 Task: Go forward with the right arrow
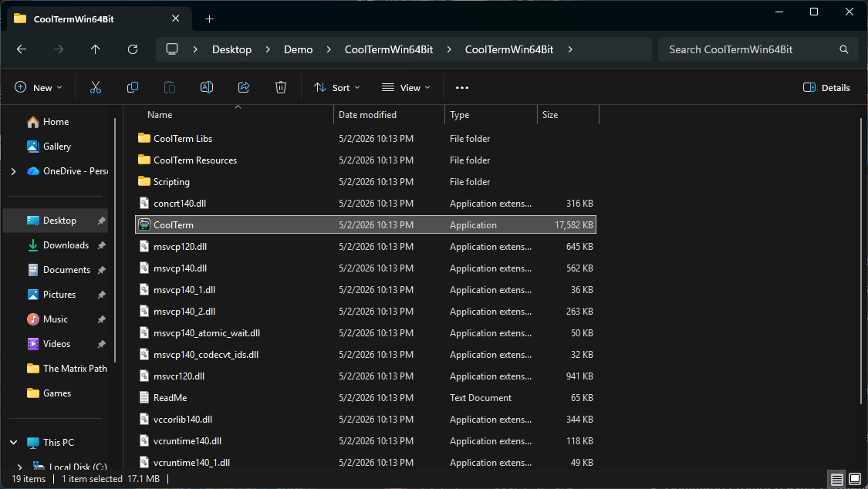click(59, 49)
